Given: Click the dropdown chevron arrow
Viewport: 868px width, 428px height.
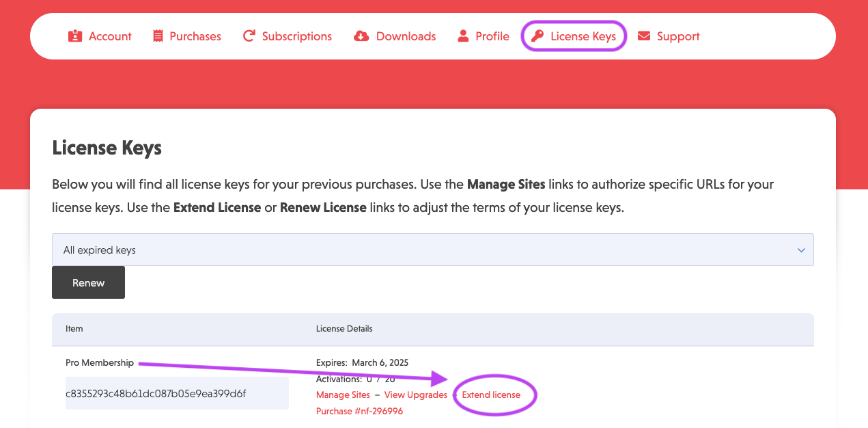Looking at the screenshot, I should pos(800,250).
